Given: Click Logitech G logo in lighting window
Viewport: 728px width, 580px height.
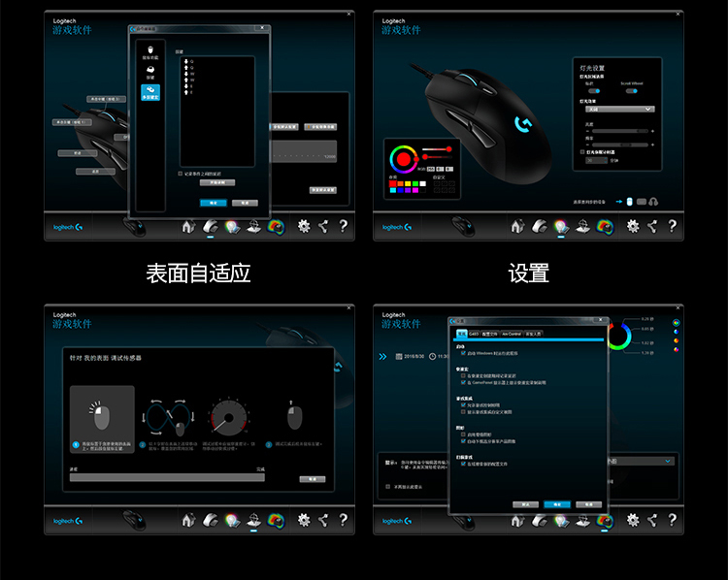Looking at the screenshot, I should click(397, 227).
